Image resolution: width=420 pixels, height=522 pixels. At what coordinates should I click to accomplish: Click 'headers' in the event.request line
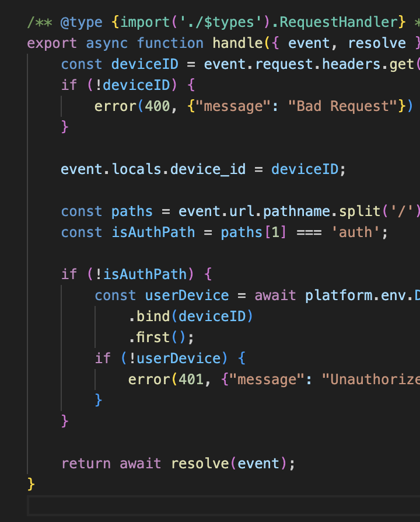coord(351,64)
